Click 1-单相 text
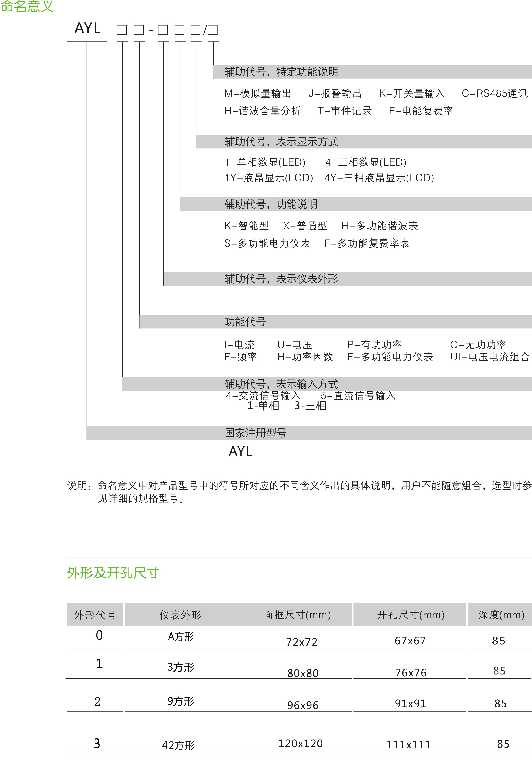 [263, 406]
